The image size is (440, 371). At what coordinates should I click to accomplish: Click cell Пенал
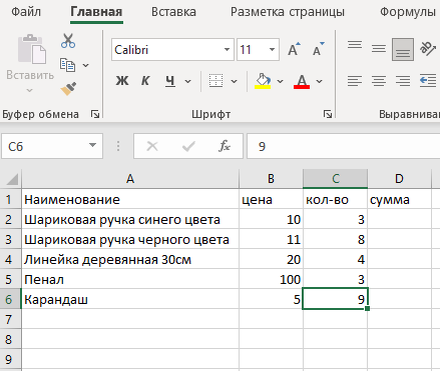tap(130, 279)
